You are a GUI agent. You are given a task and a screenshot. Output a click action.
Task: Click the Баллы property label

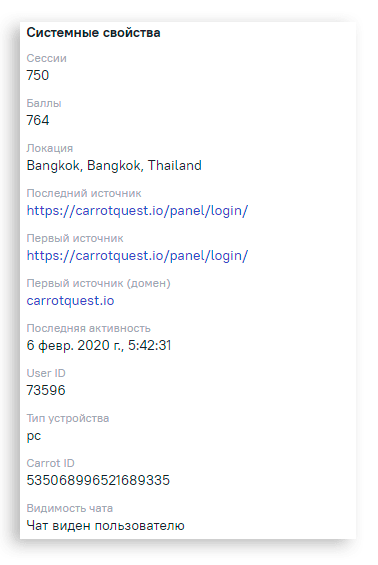click(x=44, y=103)
